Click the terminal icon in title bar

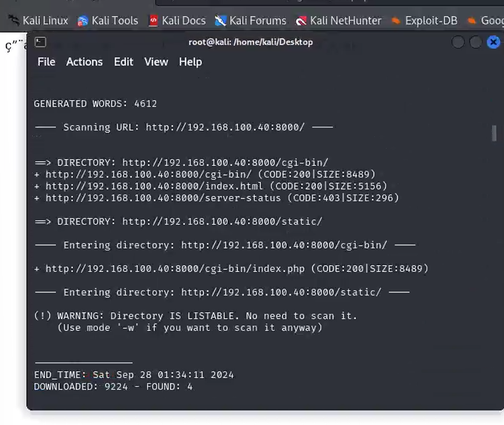click(x=40, y=42)
